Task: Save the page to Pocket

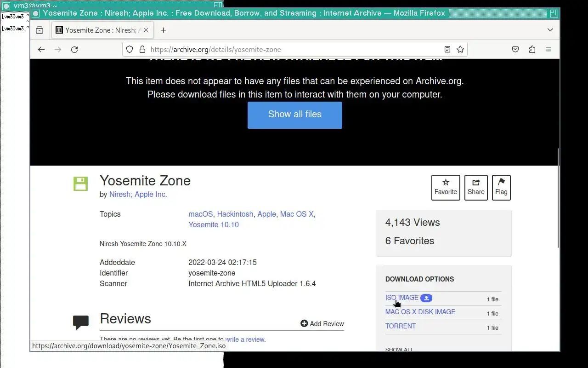Action: (515, 49)
